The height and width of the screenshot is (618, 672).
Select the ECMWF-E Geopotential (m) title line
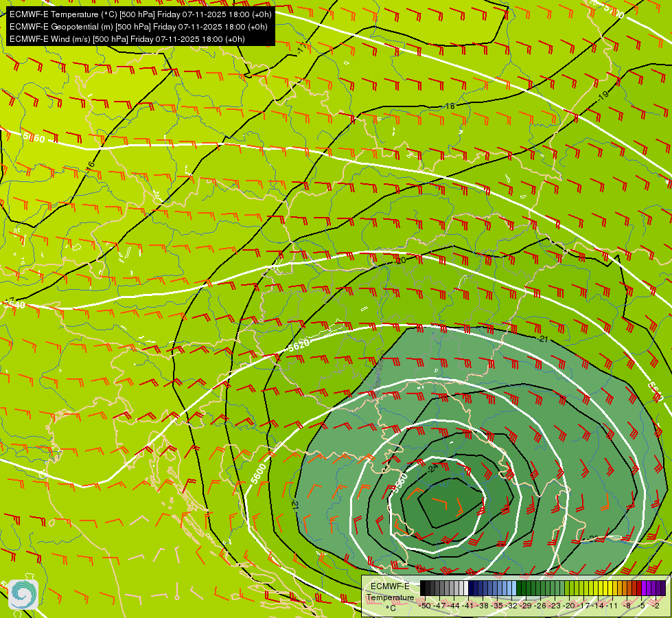[x=139, y=27]
